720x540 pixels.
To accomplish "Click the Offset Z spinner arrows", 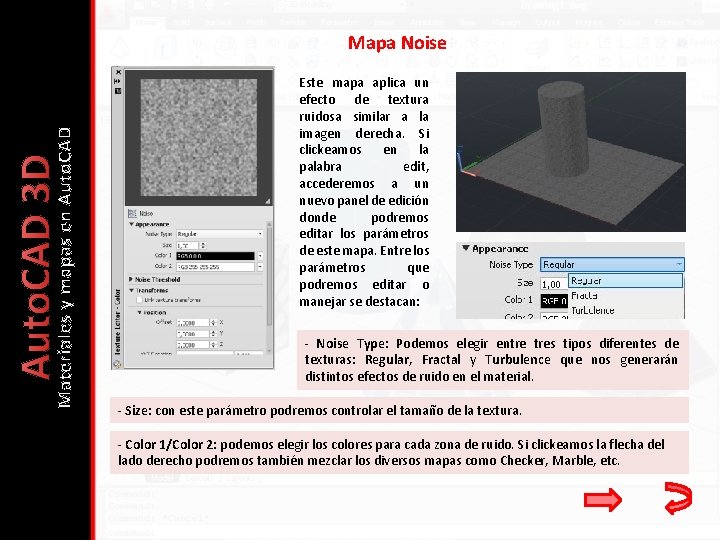I will [213, 345].
